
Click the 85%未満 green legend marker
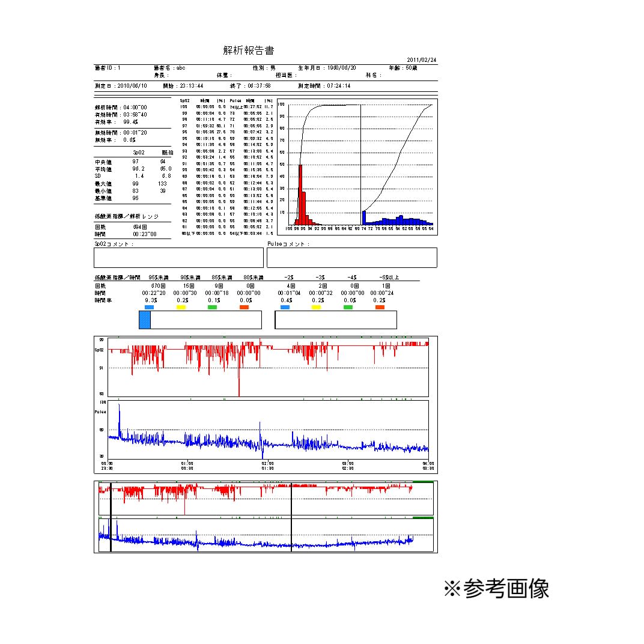(x=211, y=307)
